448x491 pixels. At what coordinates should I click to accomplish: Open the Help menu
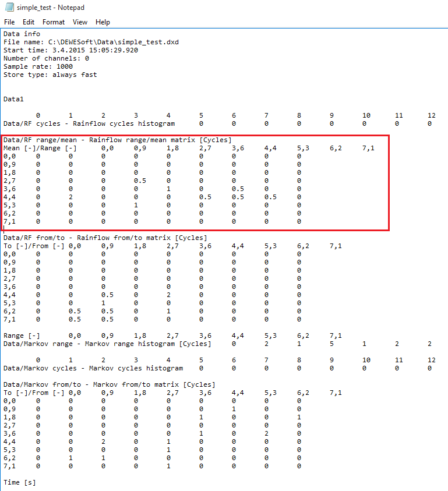click(103, 22)
